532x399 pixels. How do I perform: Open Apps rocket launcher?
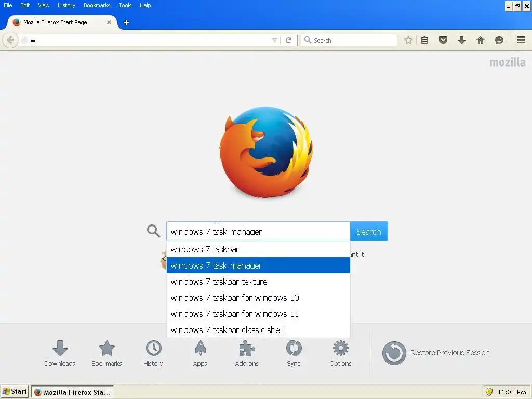pyautogui.click(x=200, y=353)
